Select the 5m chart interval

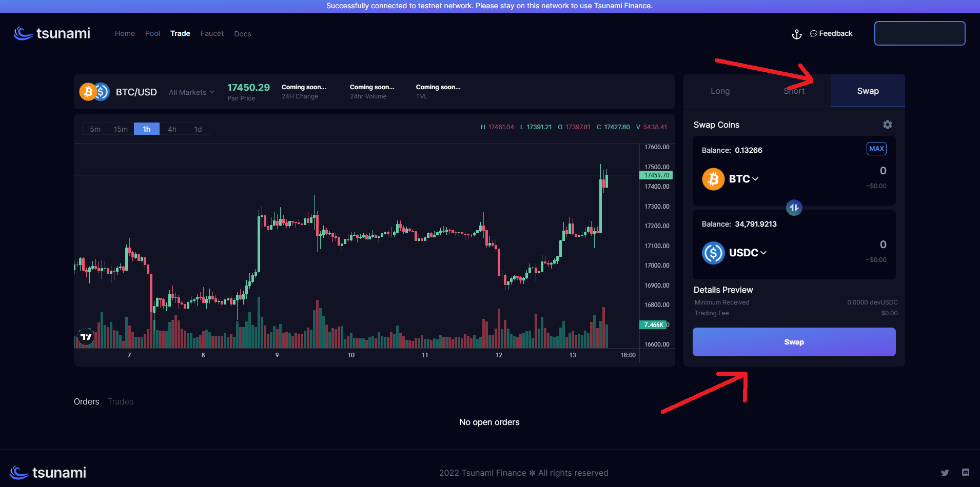(95, 129)
